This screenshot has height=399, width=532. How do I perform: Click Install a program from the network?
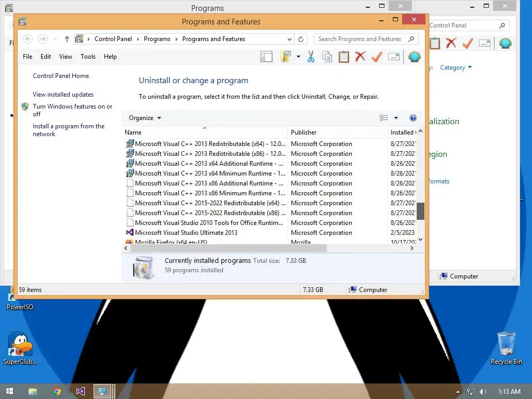tap(69, 130)
